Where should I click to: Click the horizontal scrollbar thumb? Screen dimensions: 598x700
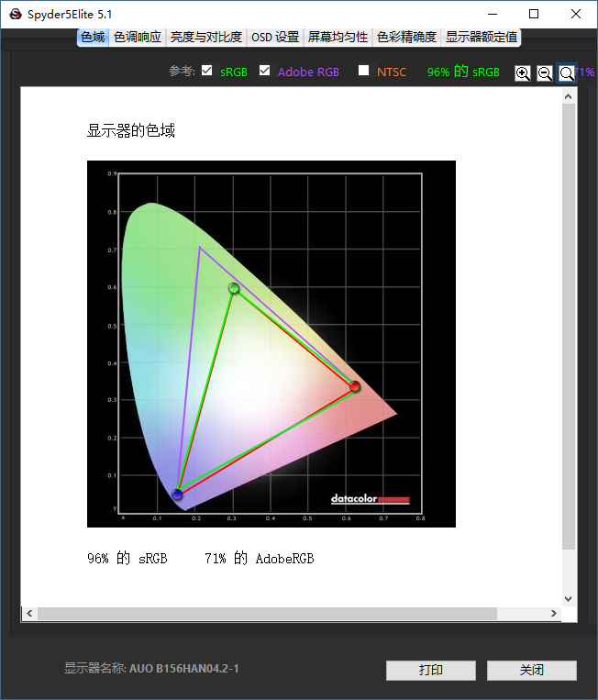point(266,613)
